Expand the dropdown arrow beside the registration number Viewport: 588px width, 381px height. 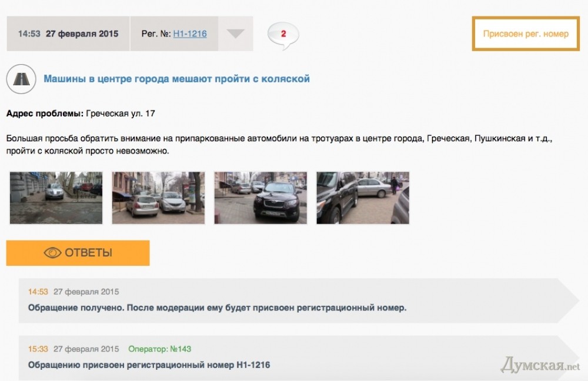(x=236, y=34)
